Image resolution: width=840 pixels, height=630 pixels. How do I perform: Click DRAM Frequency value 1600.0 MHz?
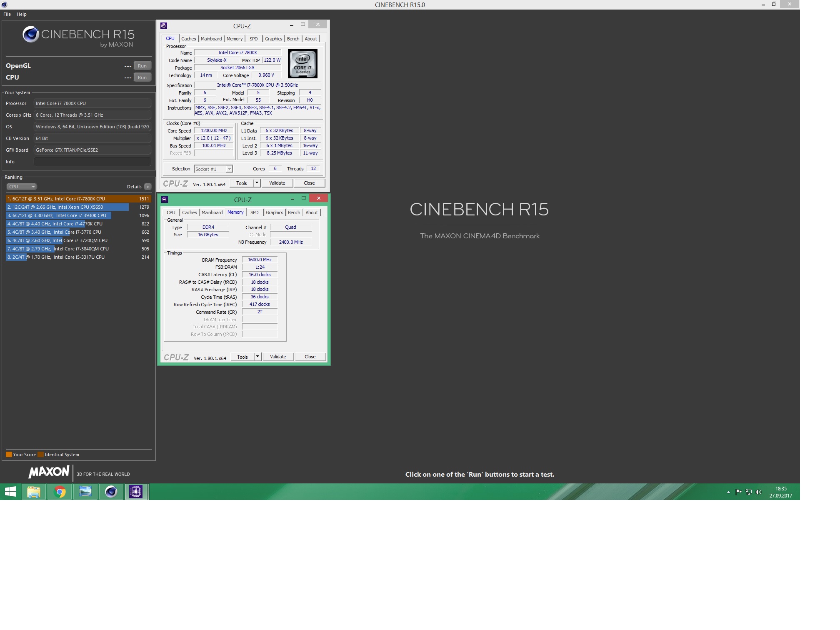(260, 260)
